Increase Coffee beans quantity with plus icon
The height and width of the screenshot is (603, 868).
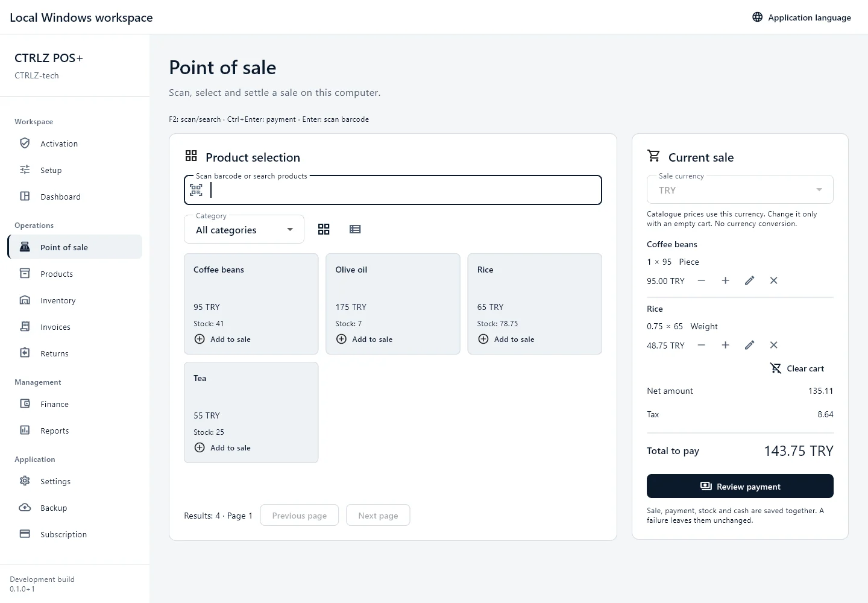[x=726, y=280]
